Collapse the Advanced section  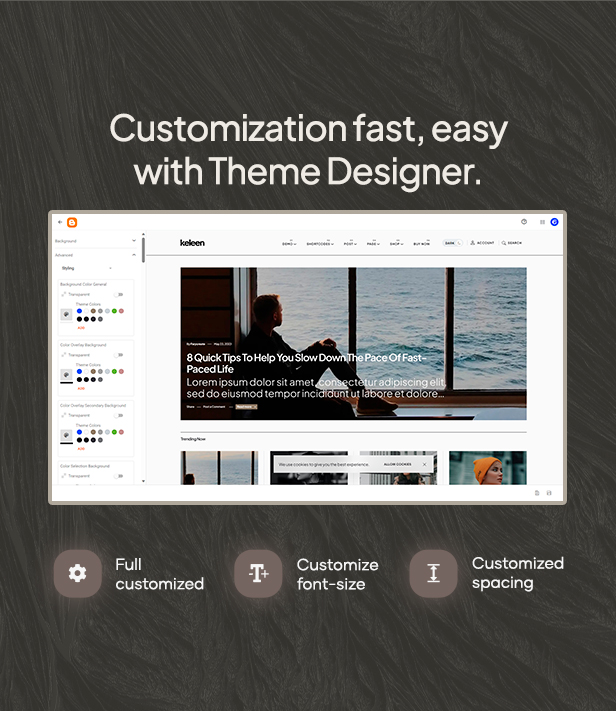(x=134, y=255)
